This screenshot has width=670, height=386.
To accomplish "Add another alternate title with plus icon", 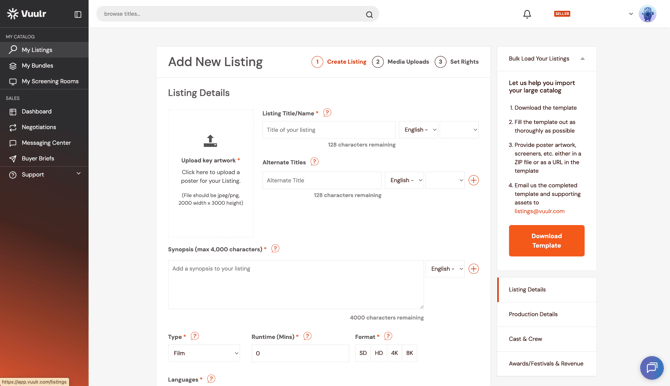I will click(473, 180).
